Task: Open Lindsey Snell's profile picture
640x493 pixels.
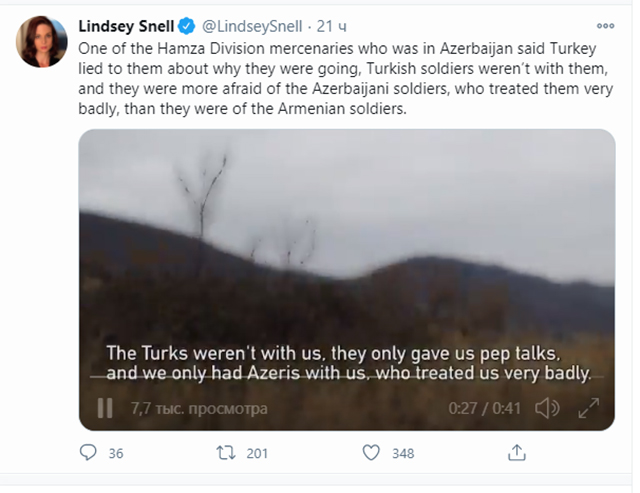Action: click(41, 41)
